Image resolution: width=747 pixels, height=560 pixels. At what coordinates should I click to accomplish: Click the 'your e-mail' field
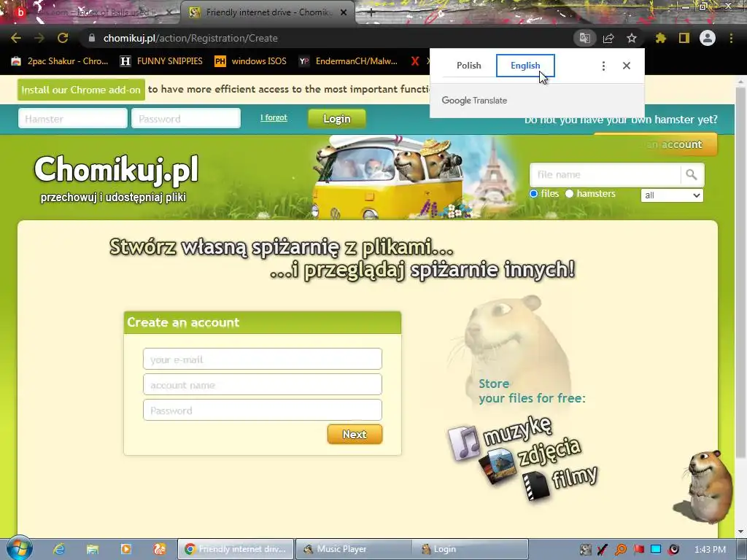[x=263, y=359]
